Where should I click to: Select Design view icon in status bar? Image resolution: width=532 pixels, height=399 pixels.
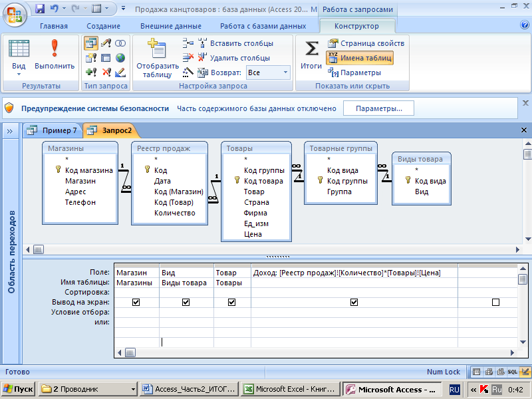coord(525,372)
